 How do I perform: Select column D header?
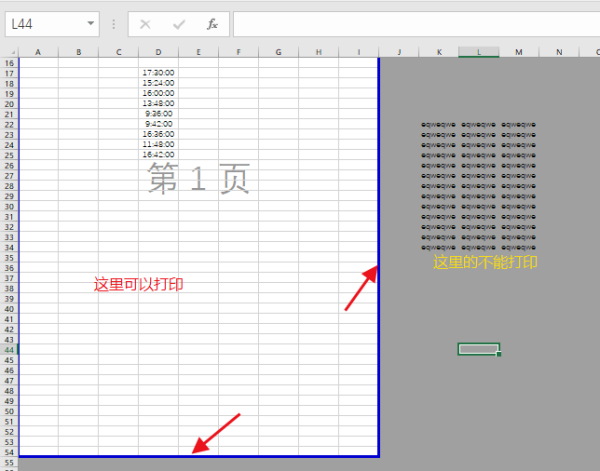click(x=158, y=51)
